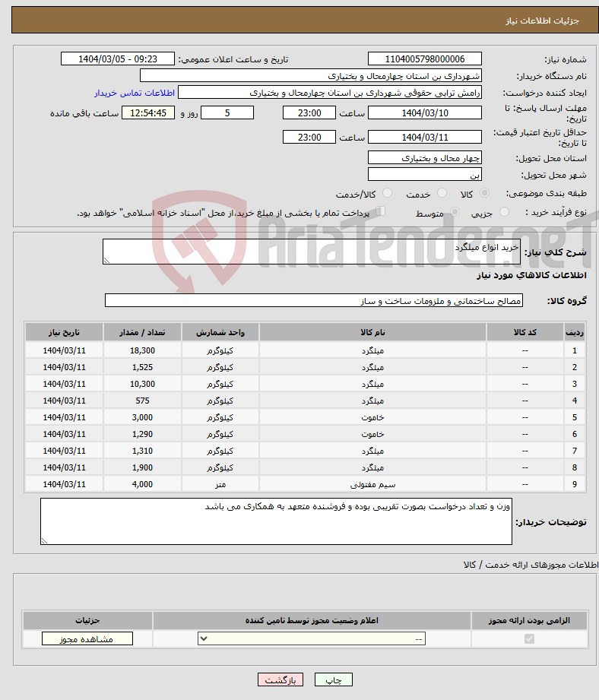Click the need number field 1104005798000006
Viewport: 599px width, 700px height.
coord(424,59)
